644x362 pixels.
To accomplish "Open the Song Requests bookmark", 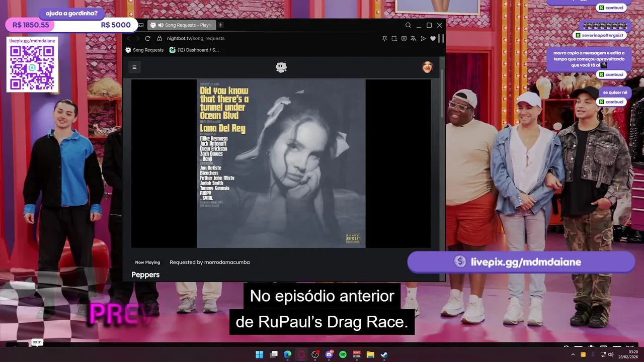I will [144, 50].
